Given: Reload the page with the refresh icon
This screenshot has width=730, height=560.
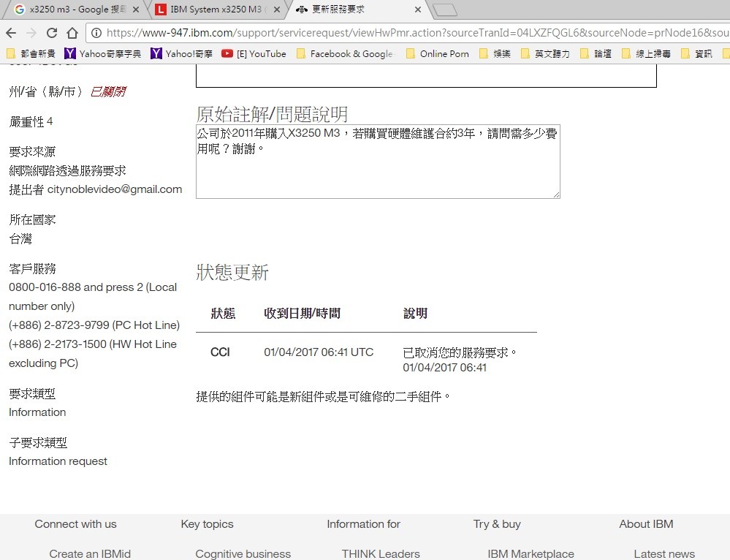Looking at the screenshot, I should (52, 33).
